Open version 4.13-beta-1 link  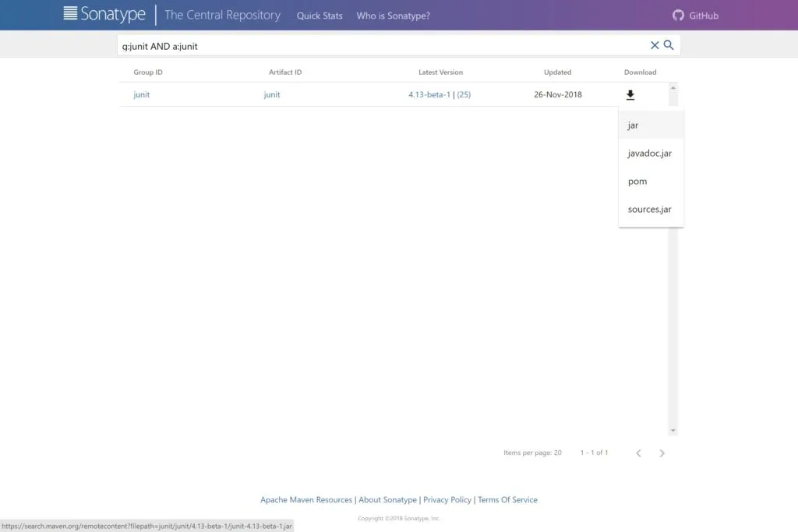(429, 94)
